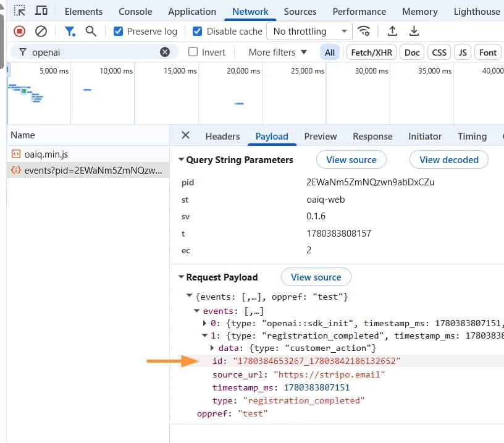
Task: Filter by CSS requests
Action: [x=439, y=53]
